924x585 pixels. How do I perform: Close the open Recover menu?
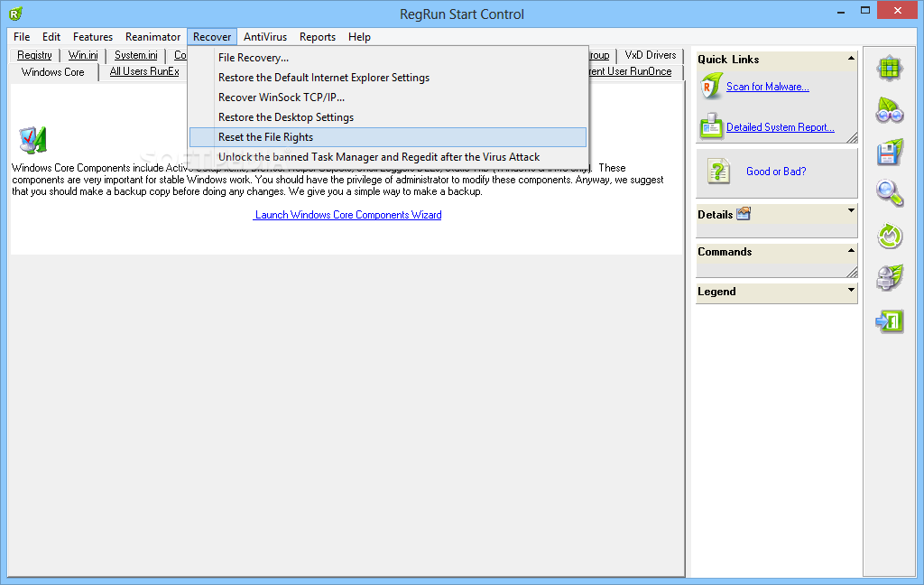212,36
